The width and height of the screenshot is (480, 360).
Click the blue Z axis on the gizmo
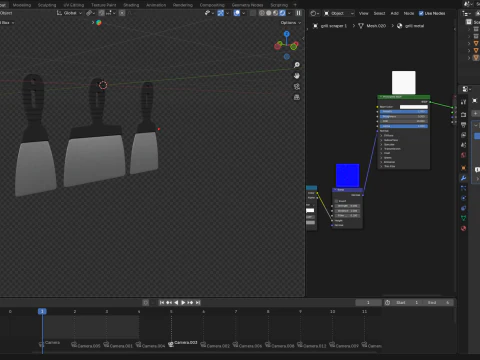tap(287, 34)
